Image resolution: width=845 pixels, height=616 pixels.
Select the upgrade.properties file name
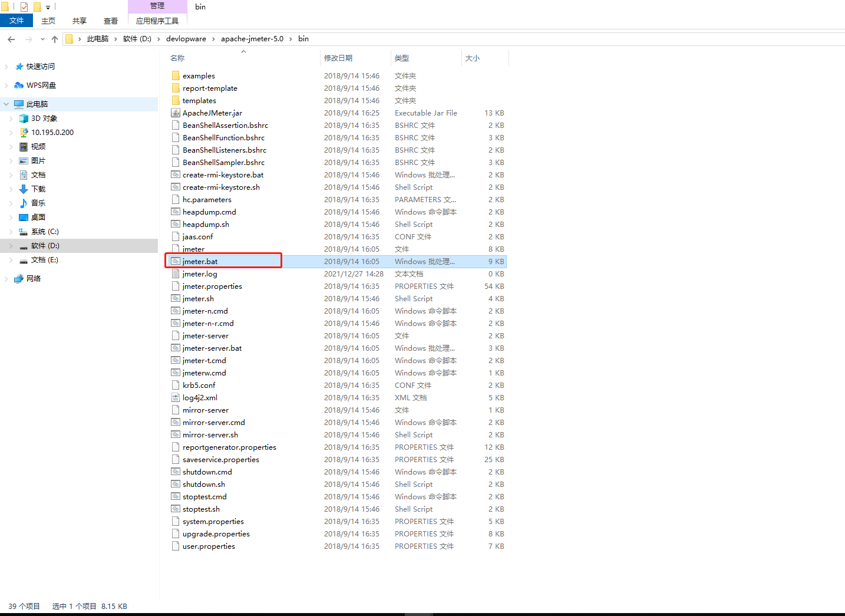point(216,534)
